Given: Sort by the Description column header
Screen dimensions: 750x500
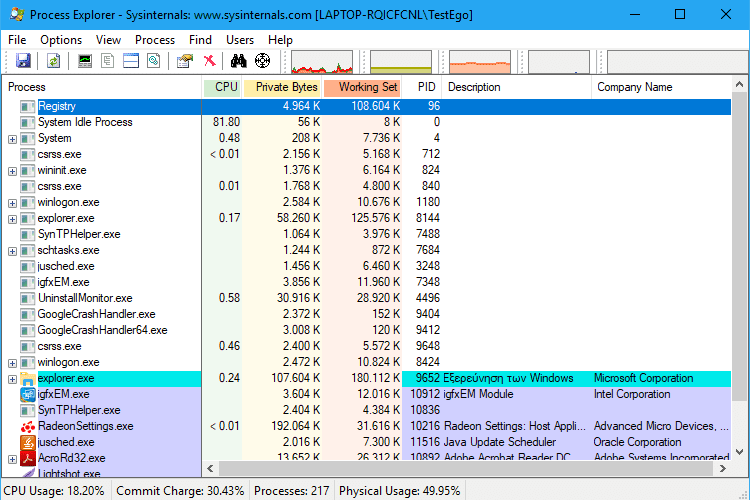Looking at the screenshot, I should (x=517, y=87).
